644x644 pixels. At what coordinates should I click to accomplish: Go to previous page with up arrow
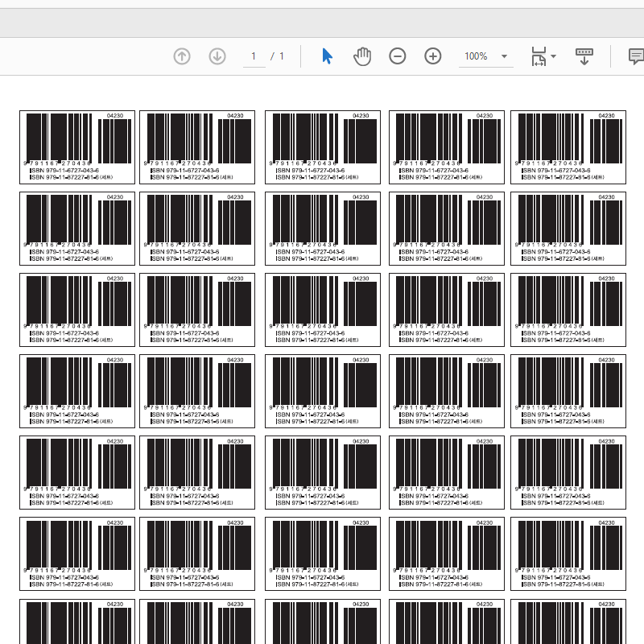pyautogui.click(x=182, y=56)
